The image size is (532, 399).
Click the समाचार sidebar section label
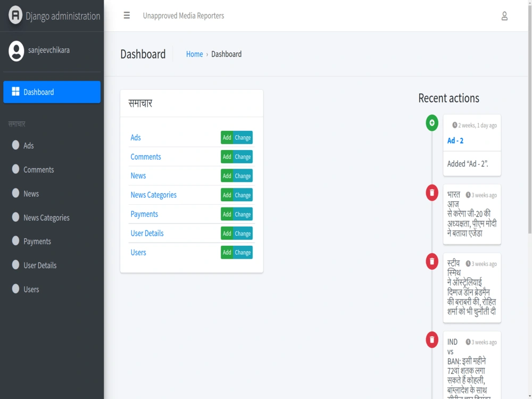(16, 124)
